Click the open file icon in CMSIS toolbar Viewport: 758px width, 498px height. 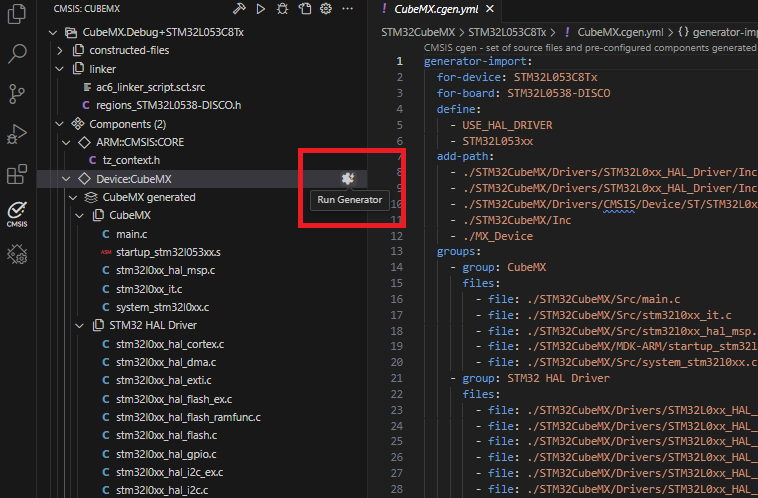point(305,9)
